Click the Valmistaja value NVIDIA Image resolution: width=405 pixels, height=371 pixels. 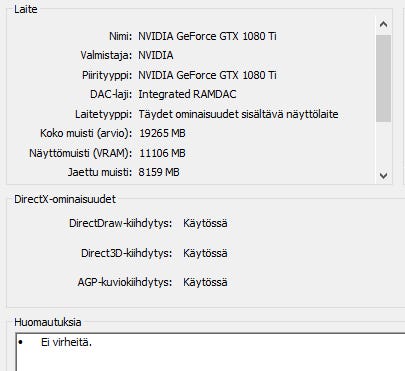click(156, 55)
